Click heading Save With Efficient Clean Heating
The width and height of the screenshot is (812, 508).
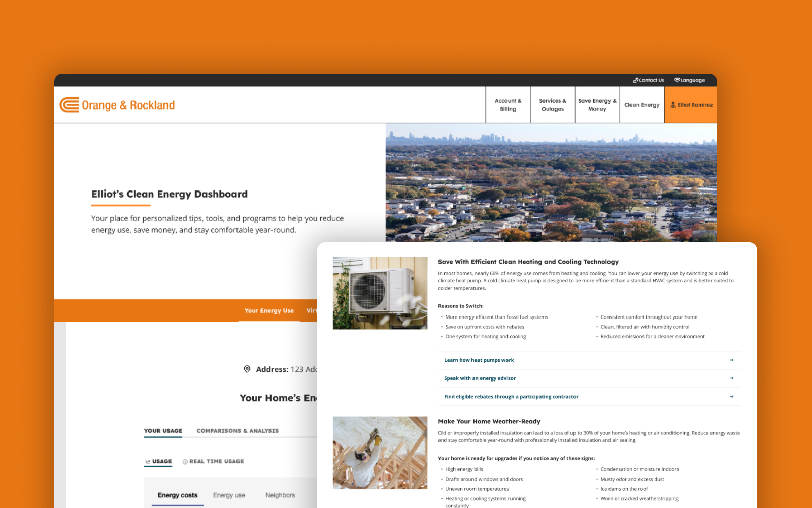click(x=528, y=262)
